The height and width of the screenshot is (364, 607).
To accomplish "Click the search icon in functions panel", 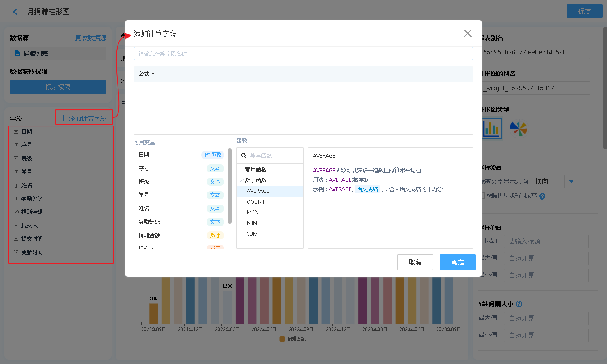I will [244, 156].
